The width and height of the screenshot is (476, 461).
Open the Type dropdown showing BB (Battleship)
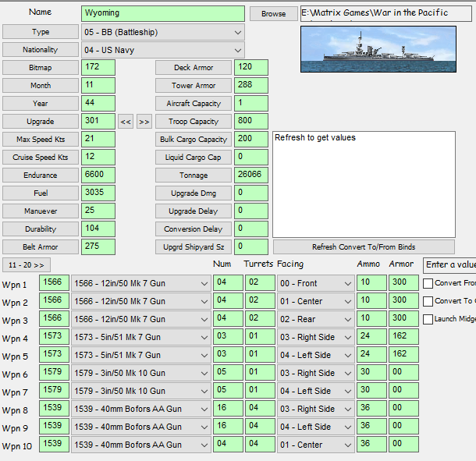[163, 32]
